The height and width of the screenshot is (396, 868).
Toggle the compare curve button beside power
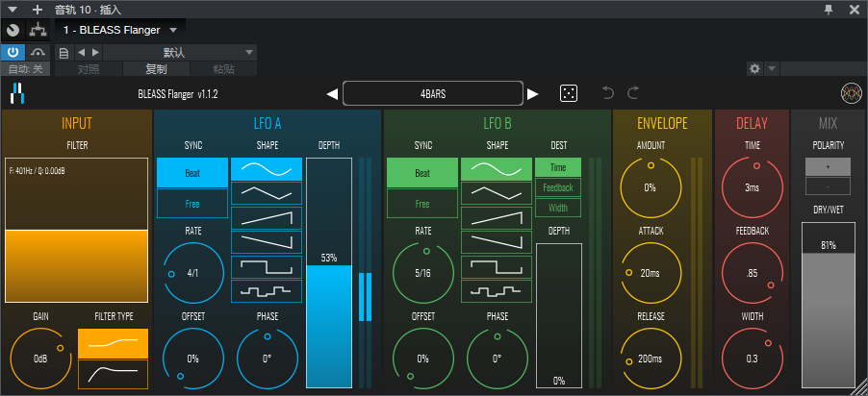click(x=38, y=53)
